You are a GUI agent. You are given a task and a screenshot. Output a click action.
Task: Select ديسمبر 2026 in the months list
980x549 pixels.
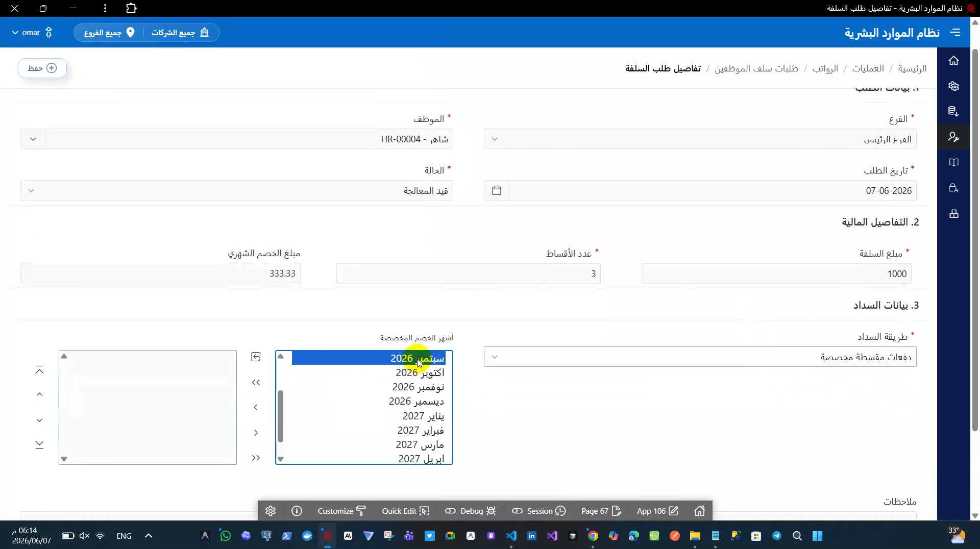369,402
